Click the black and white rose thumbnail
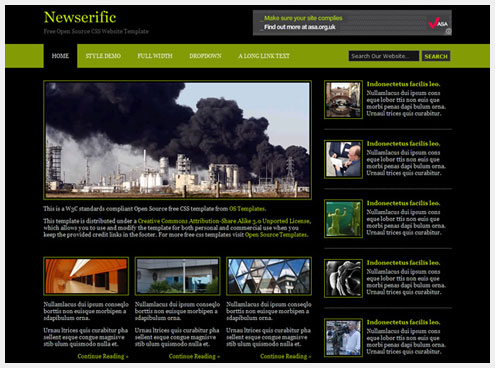Viewport: 495px width, 368px height. (x=343, y=278)
